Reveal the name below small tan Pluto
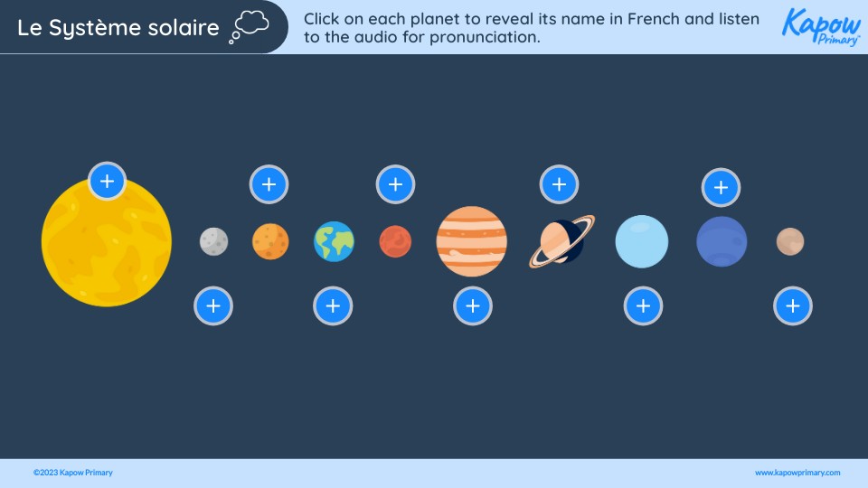Screen dimensions: 868x488 (x=793, y=305)
